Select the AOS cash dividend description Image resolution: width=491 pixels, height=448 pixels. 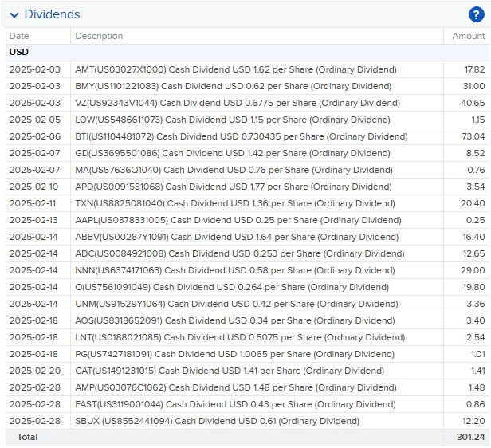click(235, 321)
